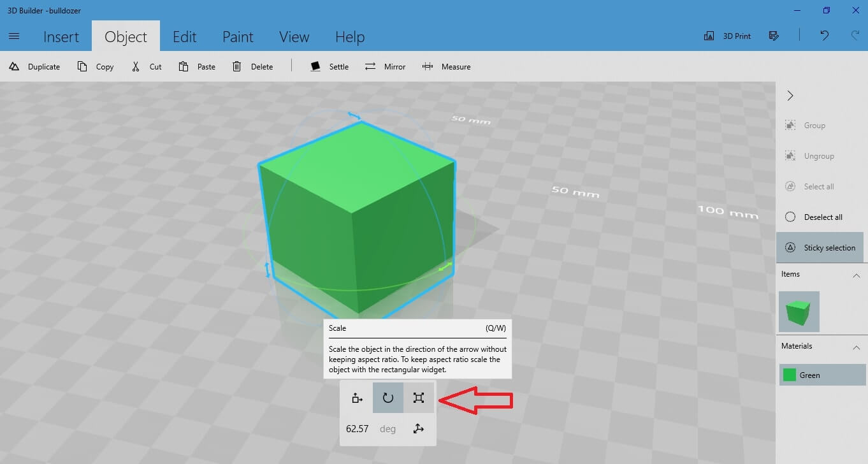Open the Paint tab

click(x=238, y=37)
